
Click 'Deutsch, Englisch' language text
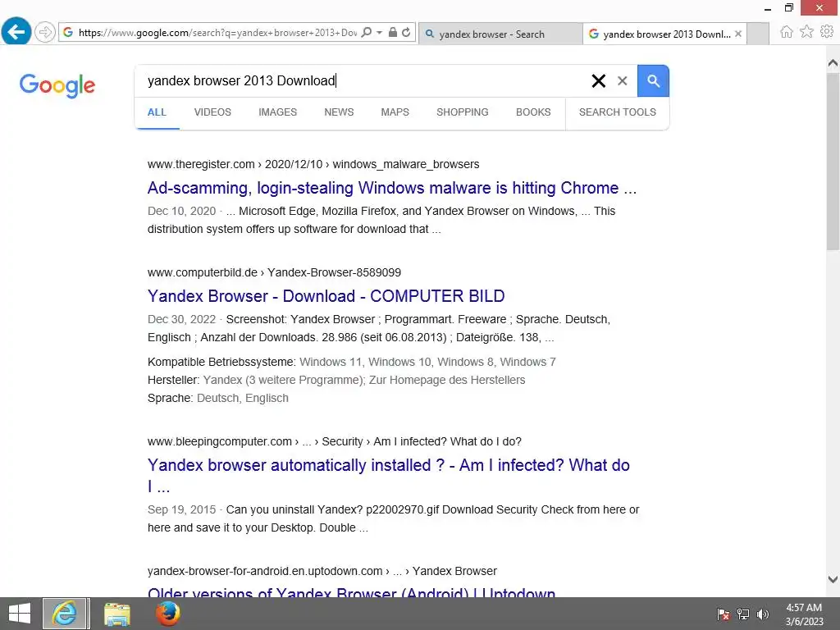(x=243, y=399)
